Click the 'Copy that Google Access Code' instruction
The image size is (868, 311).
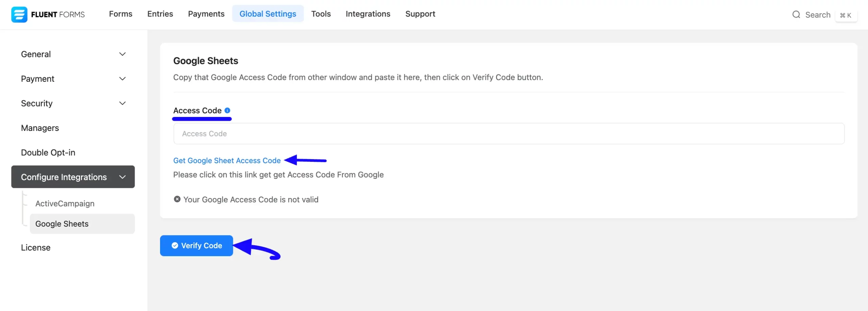pyautogui.click(x=358, y=77)
